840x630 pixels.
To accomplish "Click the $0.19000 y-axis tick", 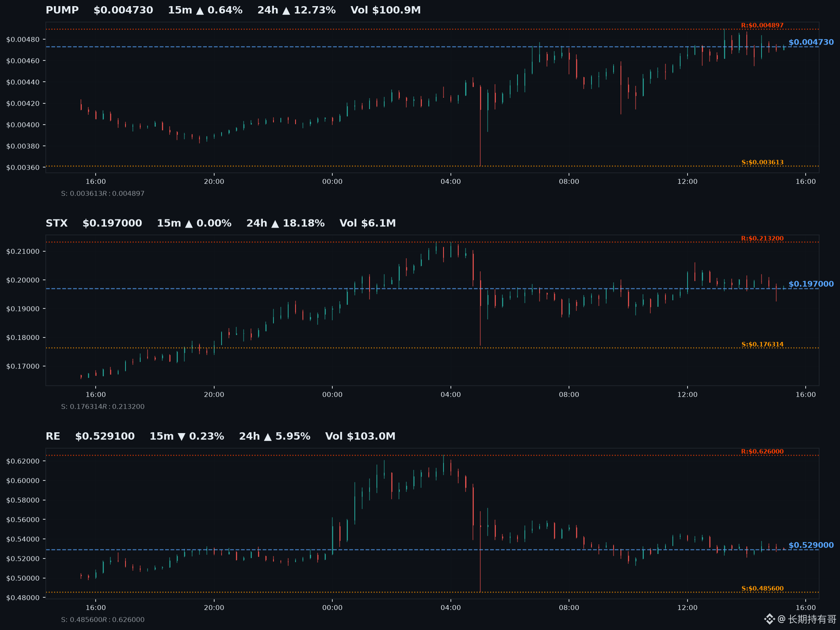I will 23,309.
